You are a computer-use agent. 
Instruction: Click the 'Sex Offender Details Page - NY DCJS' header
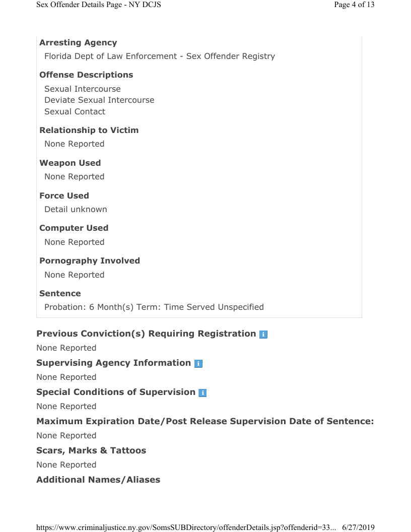coord(99,5)
